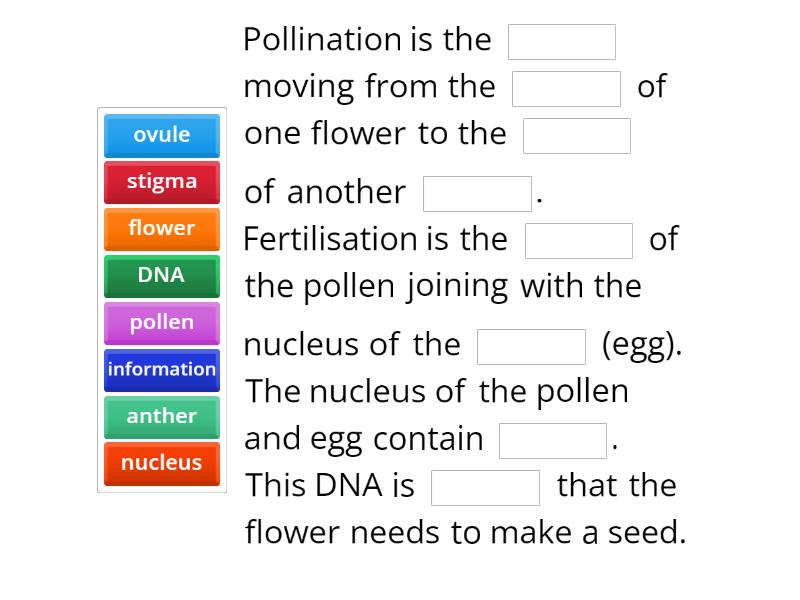
Task: Select the pollen word tile
Action: [x=161, y=322]
